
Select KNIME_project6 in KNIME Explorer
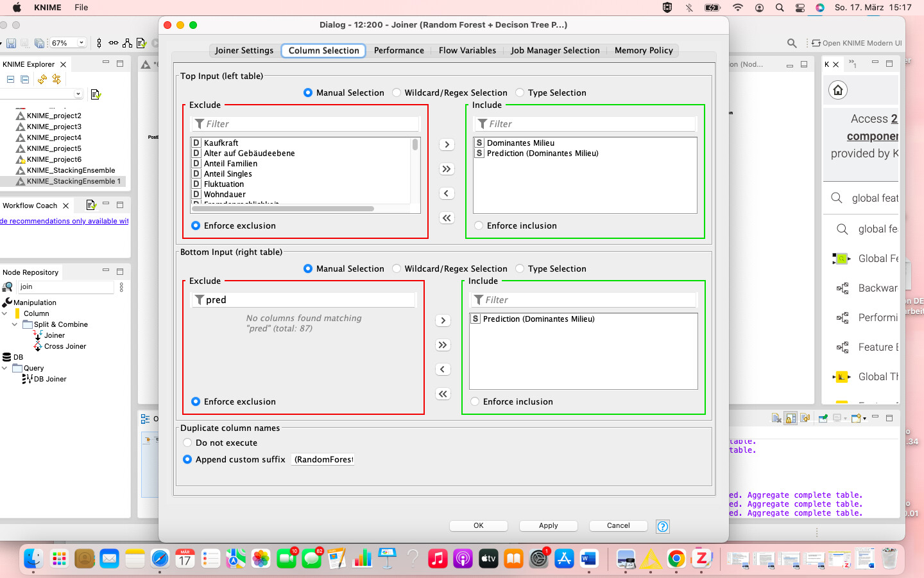54,159
